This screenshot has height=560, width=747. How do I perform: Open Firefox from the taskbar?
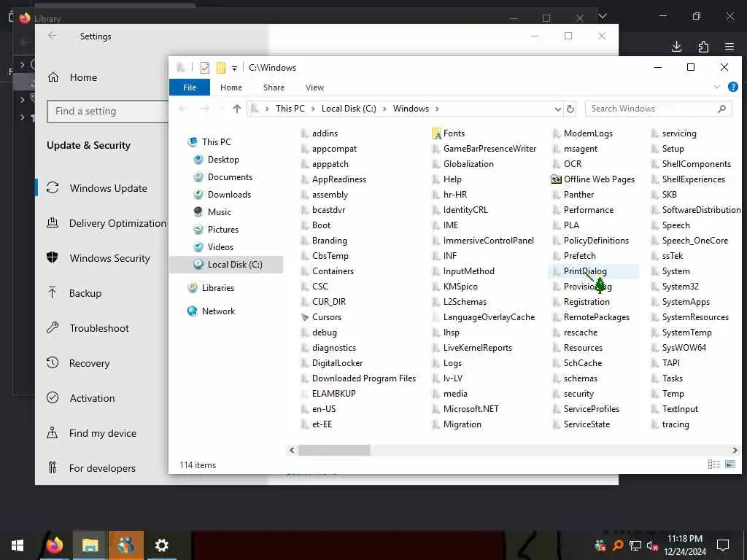(x=54, y=545)
